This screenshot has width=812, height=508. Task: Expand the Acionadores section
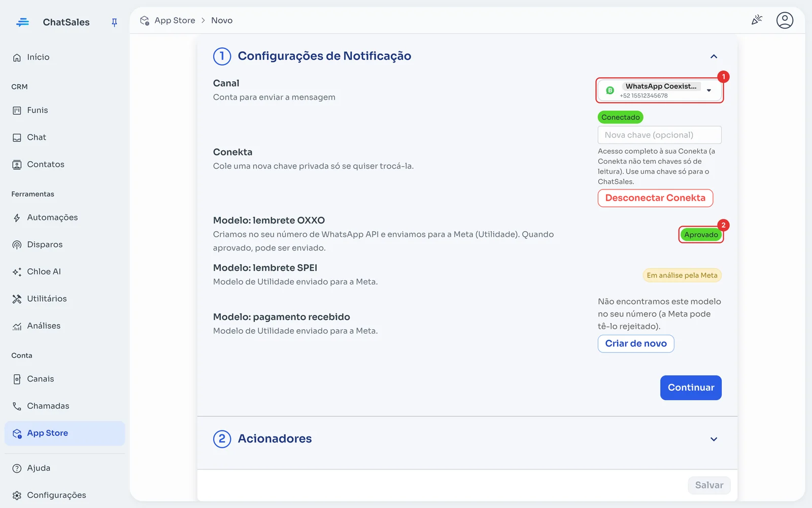pyautogui.click(x=714, y=439)
